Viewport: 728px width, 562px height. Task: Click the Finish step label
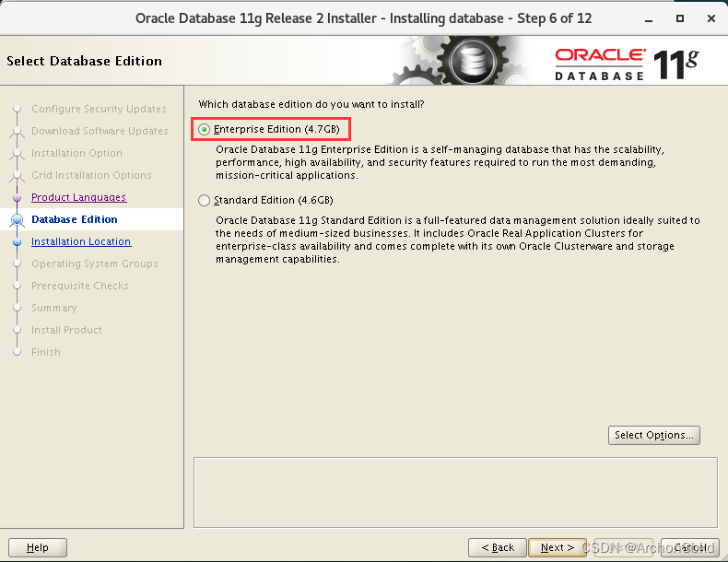[45, 352]
